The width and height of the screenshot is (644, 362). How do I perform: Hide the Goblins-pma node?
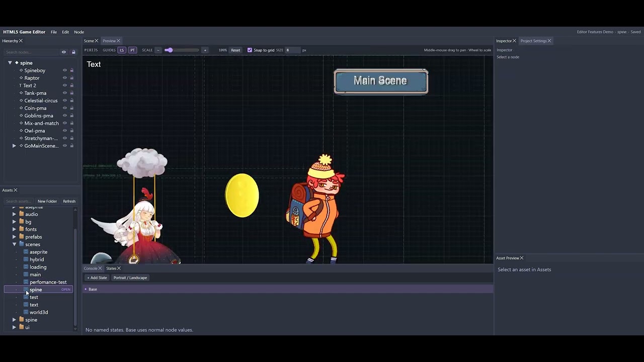(65, 116)
